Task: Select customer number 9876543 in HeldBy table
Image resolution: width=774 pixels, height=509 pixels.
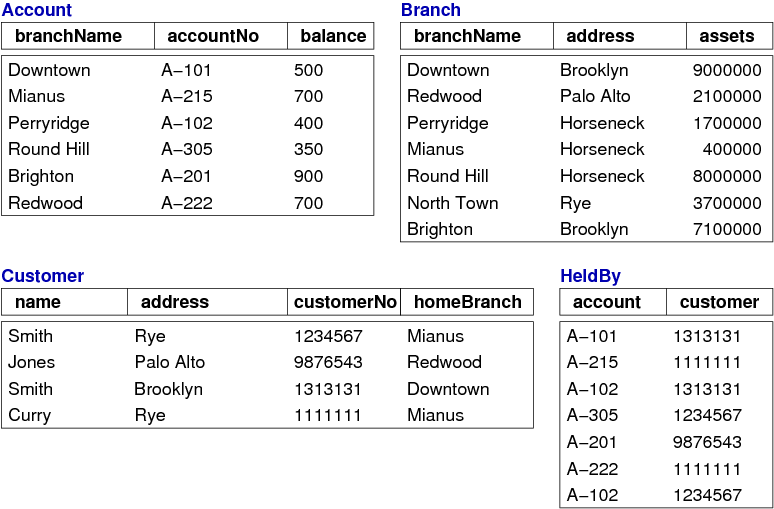Action: 707,442
